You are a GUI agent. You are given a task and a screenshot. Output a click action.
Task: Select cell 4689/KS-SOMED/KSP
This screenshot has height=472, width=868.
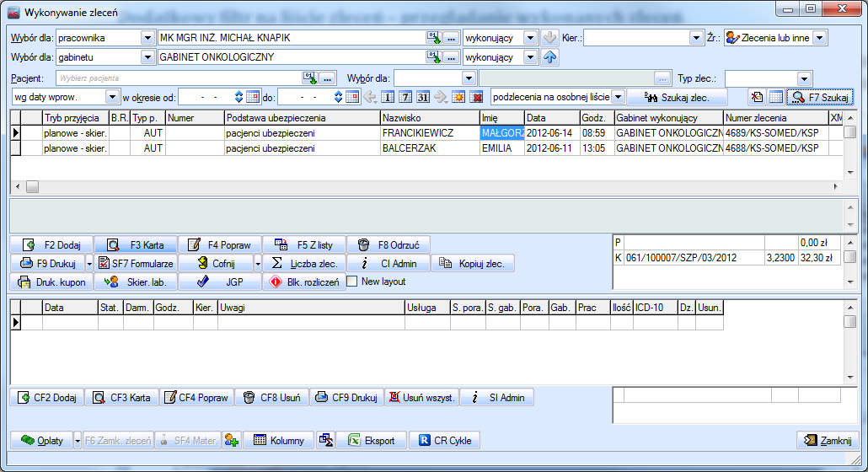tap(776, 133)
